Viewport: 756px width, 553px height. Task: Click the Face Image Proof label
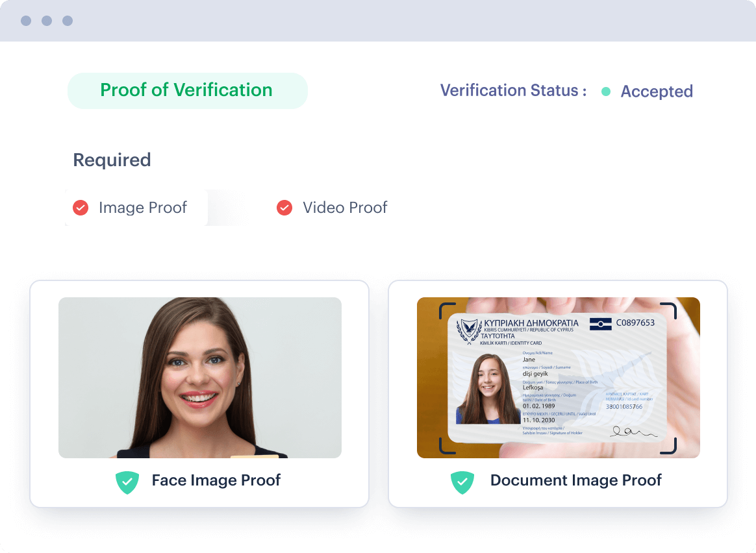pyautogui.click(x=216, y=480)
